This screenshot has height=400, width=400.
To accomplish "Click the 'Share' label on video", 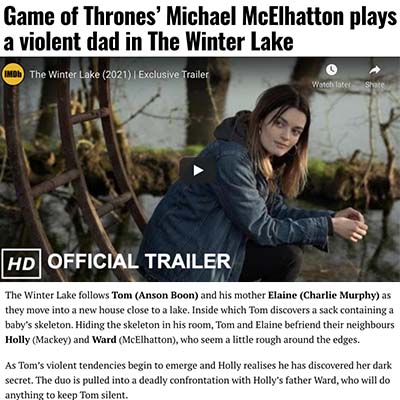I will click(x=375, y=85).
